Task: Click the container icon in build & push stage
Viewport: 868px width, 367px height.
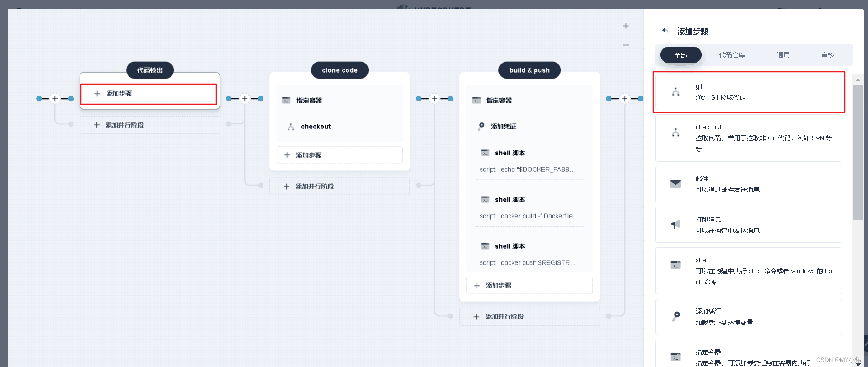Action: (477, 100)
